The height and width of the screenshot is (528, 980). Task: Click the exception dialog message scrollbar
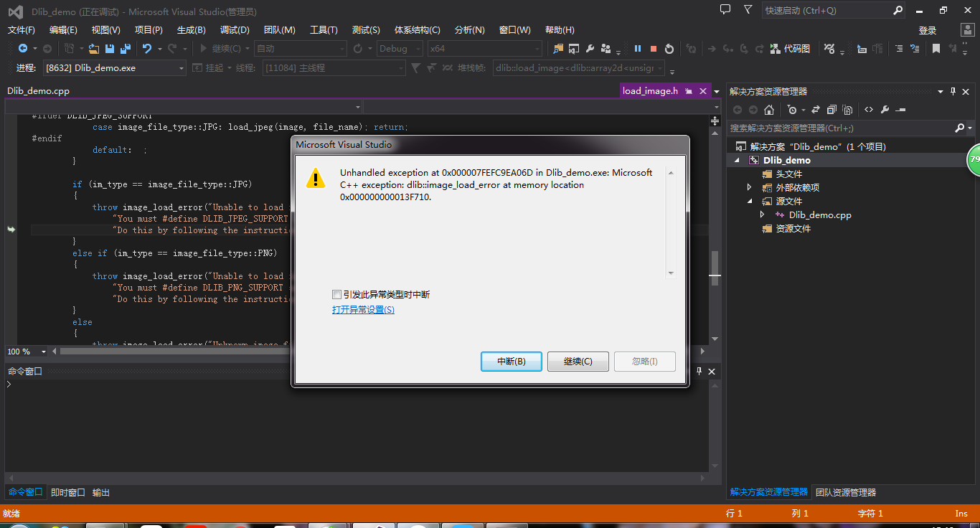click(671, 223)
